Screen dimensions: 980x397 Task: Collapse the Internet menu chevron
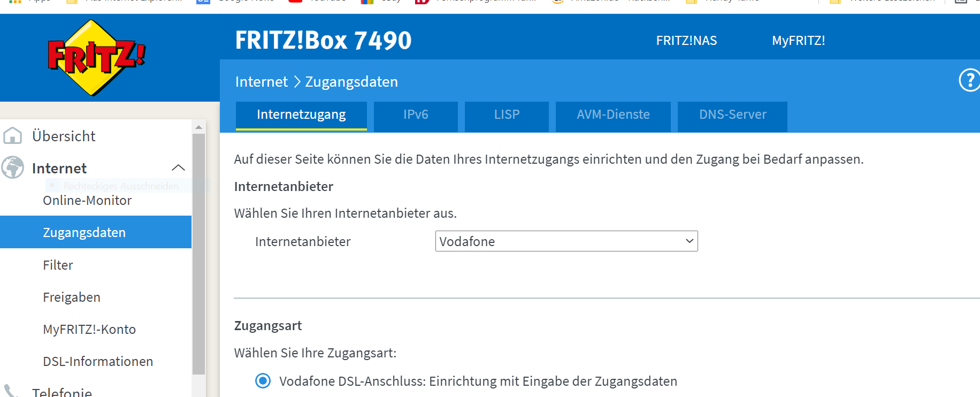178,168
